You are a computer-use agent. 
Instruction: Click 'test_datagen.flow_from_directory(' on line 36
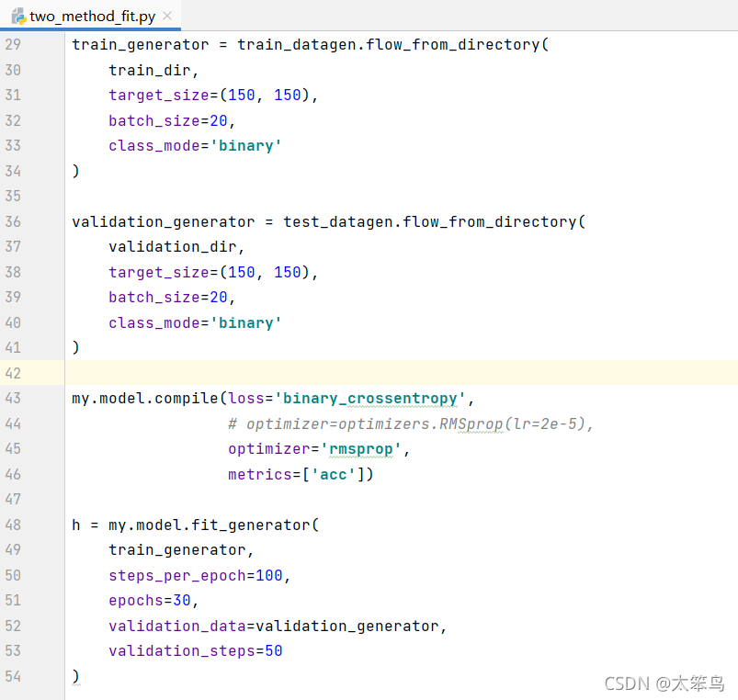[435, 221]
